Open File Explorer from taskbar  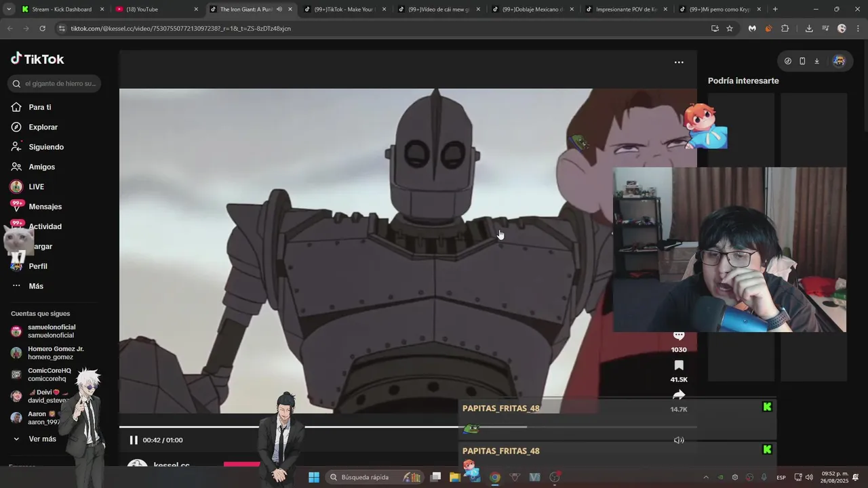(x=455, y=477)
